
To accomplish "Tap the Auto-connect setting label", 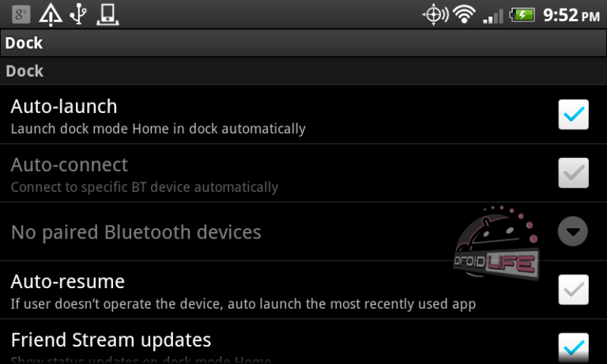I will click(70, 165).
